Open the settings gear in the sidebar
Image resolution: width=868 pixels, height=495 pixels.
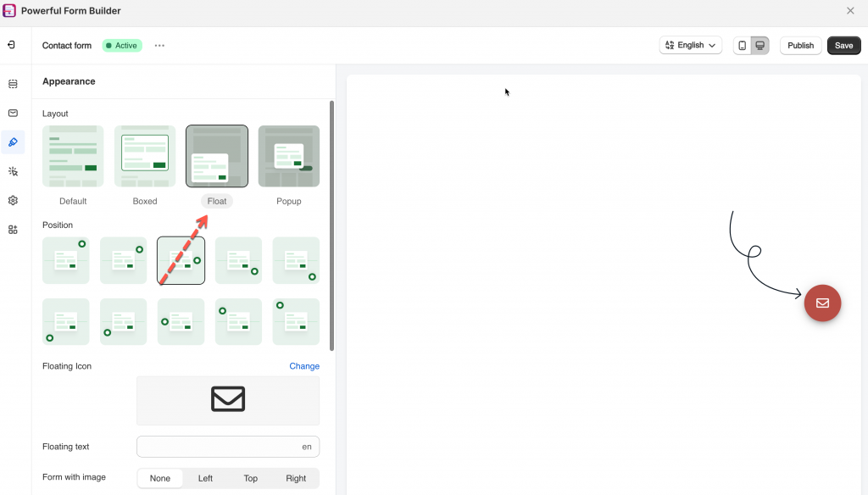[13, 201]
